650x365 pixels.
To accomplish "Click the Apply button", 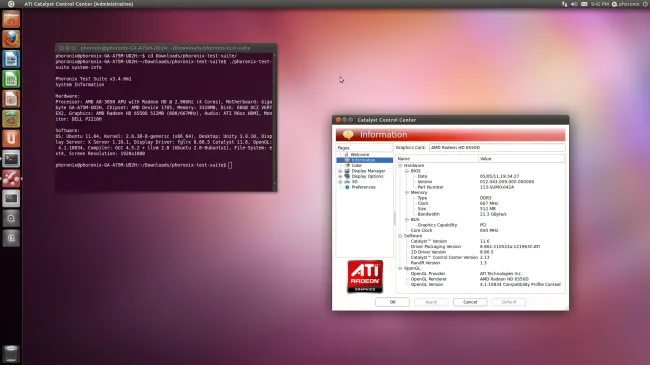I will tap(431, 302).
